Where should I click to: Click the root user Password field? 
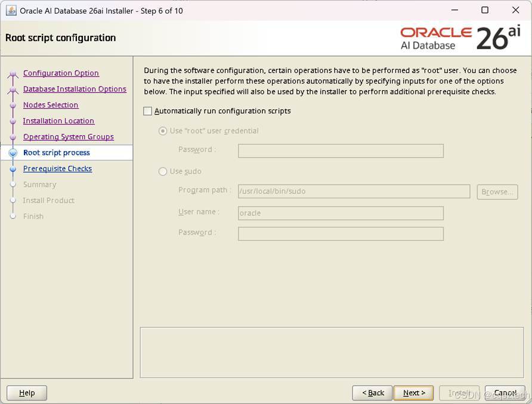point(341,151)
